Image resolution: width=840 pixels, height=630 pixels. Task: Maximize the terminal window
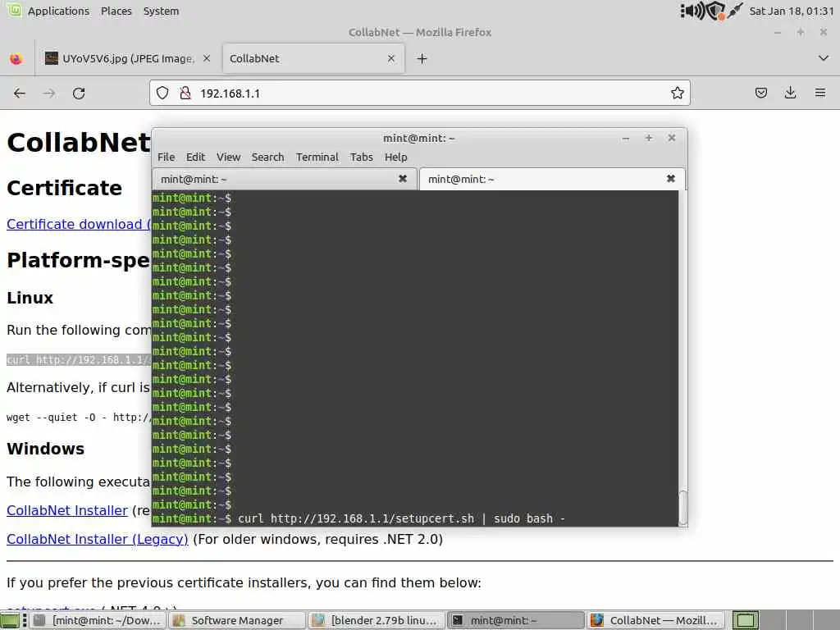click(x=648, y=138)
